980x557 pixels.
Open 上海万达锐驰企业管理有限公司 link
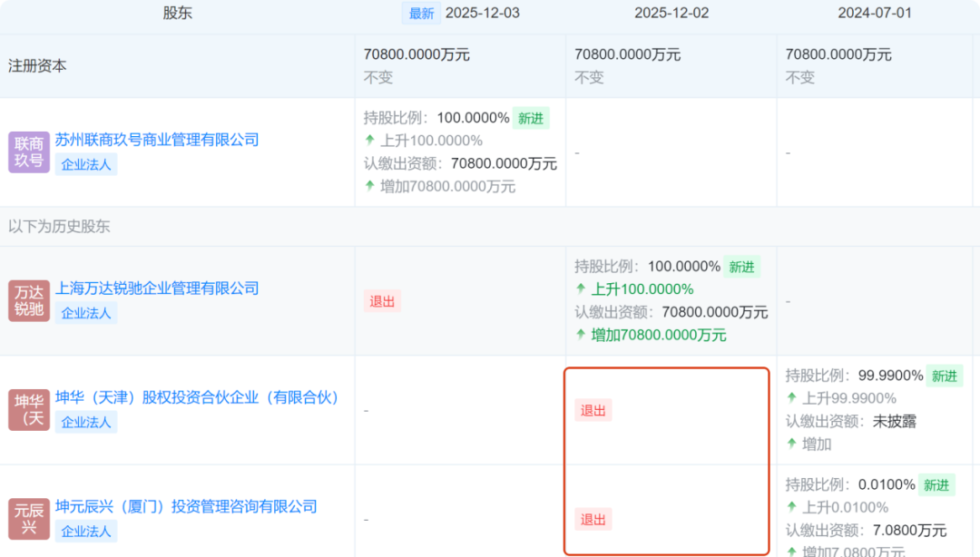pyautogui.click(x=157, y=288)
